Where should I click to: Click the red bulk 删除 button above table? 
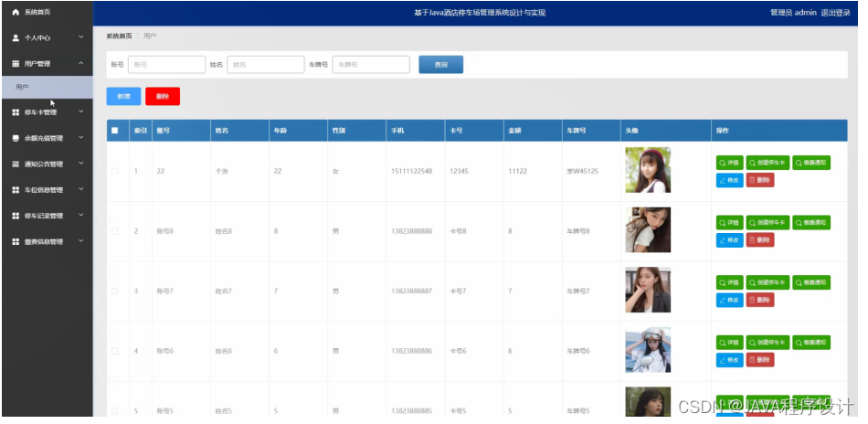[163, 96]
